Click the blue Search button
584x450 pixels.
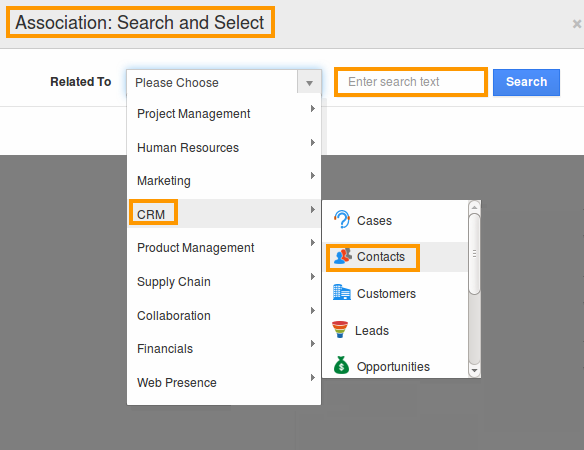(526, 82)
